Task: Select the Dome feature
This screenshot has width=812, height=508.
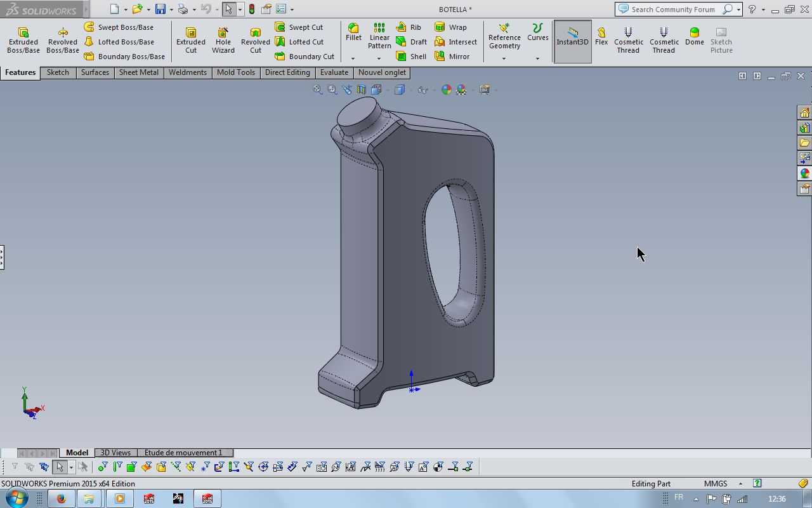Action: (695, 36)
